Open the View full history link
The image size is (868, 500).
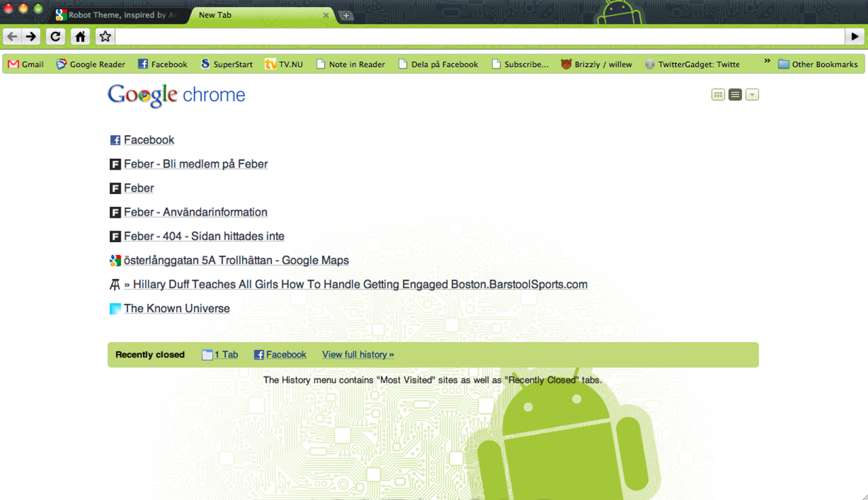[x=357, y=354]
